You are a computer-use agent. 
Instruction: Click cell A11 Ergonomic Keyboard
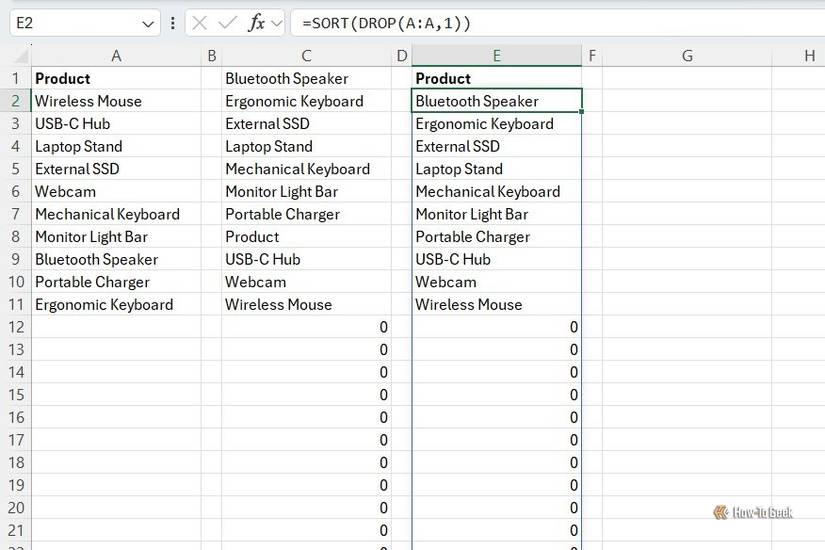(116, 305)
